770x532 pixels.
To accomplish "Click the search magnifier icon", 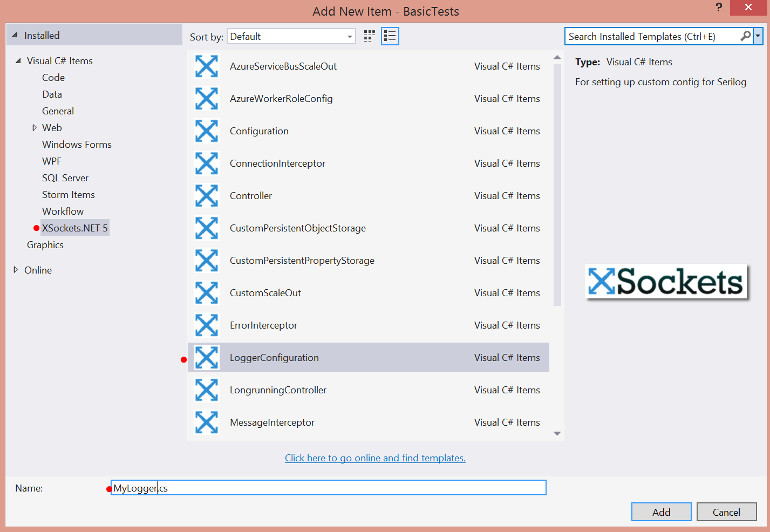I will (x=745, y=36).
